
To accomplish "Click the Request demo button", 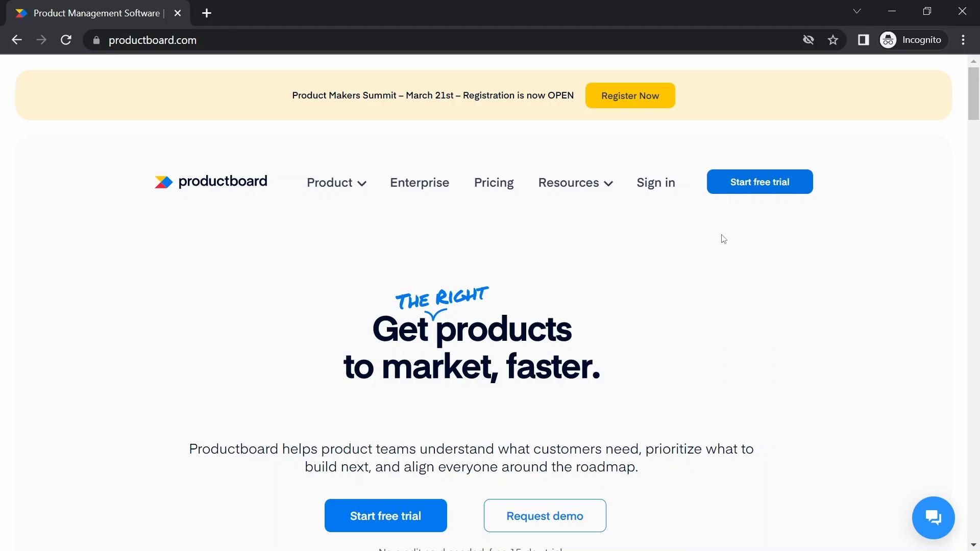I will click(x=545, y=515).
